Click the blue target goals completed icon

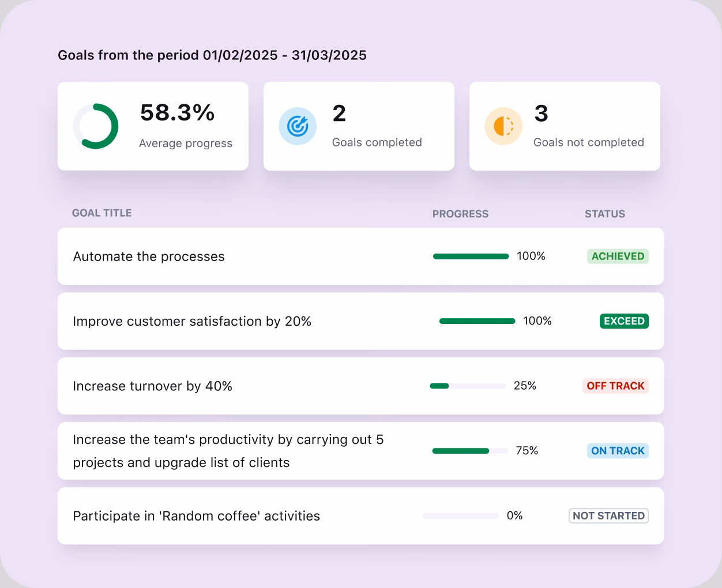click(298, 126)
